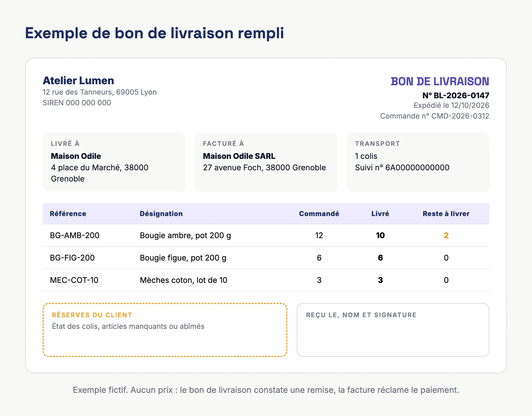Click the 'Livré' column header

(380, 214)
